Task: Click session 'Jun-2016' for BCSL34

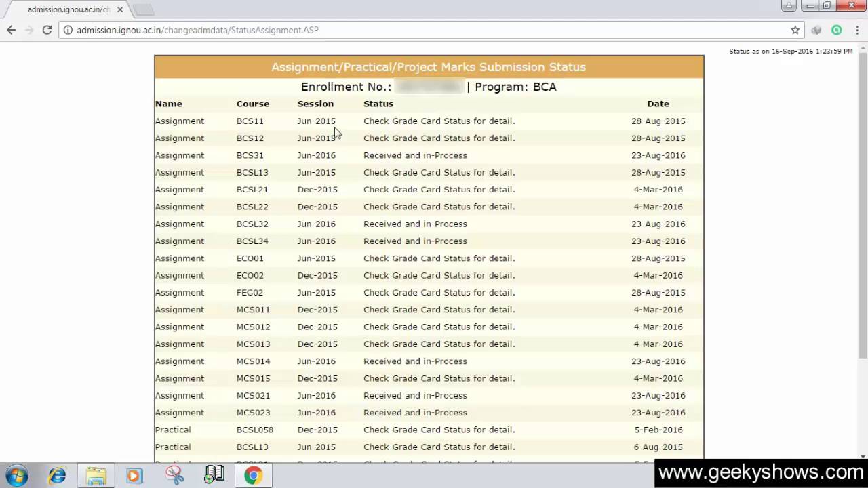Action: (316, 241)
